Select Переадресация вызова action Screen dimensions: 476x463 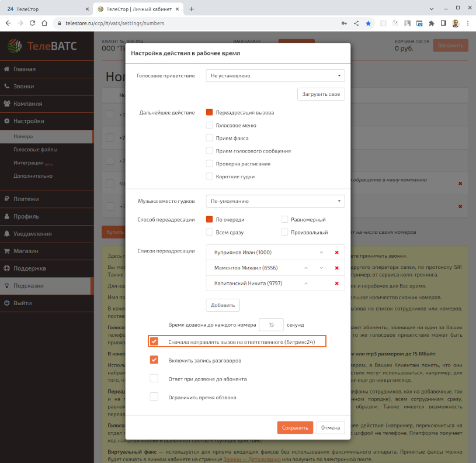(209, 112)
